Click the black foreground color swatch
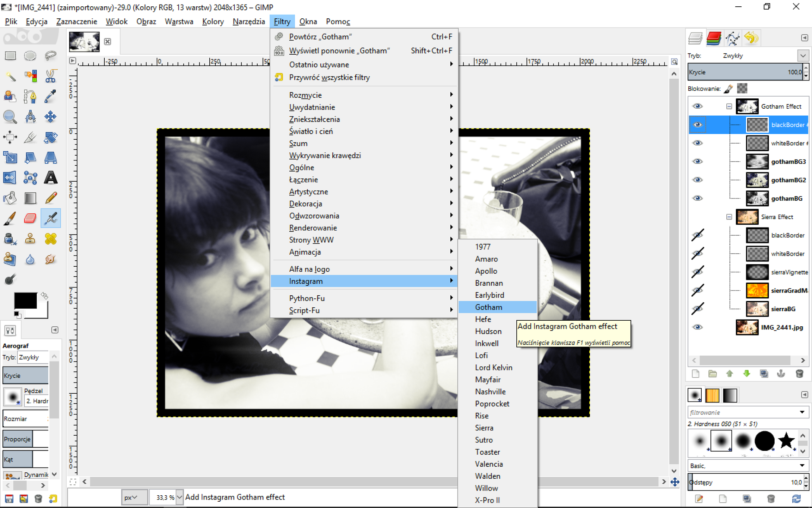Screen dimensions: 812x508 (x=25, y=301)
